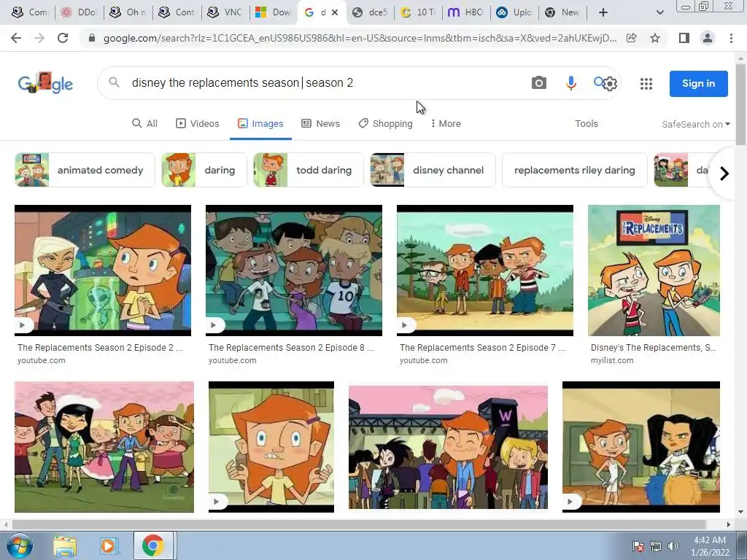Image resolution: width=747 pixels, height=560 pixels.
Task: Expand the SafeSearch on dropdown
Action: pyautogui.click(x=695, y=124)
